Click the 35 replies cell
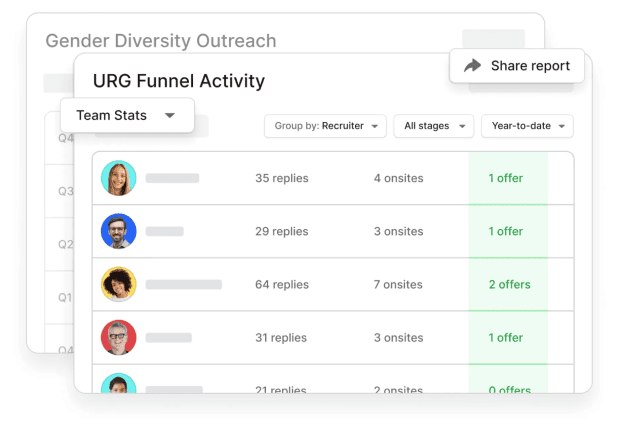This screenshot has width=620, height=427. pyautogui.click(x=282, y=178)
